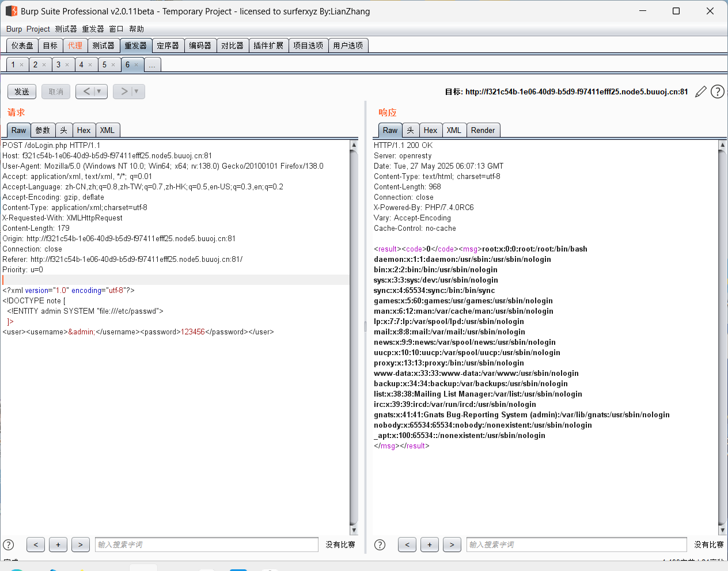Viewport: 728px width, 571px height.
Task: Show request 头 headers view
Action: [x=64, y=130]
